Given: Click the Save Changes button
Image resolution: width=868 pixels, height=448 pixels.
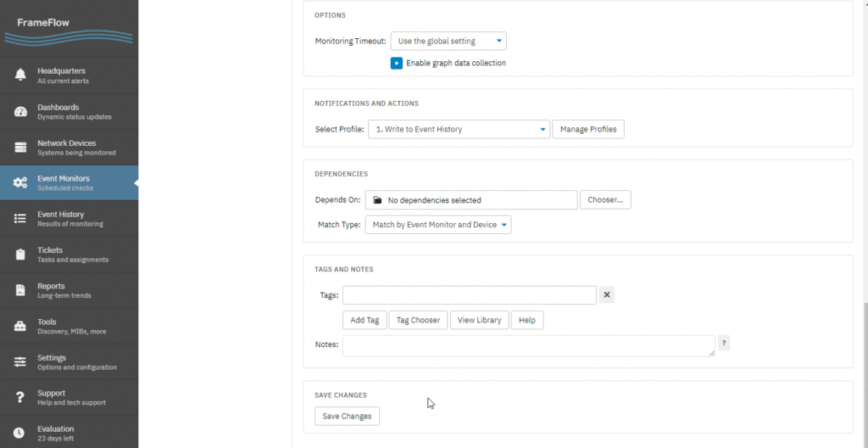Looking at the screenshot, I should pos(347,417).
